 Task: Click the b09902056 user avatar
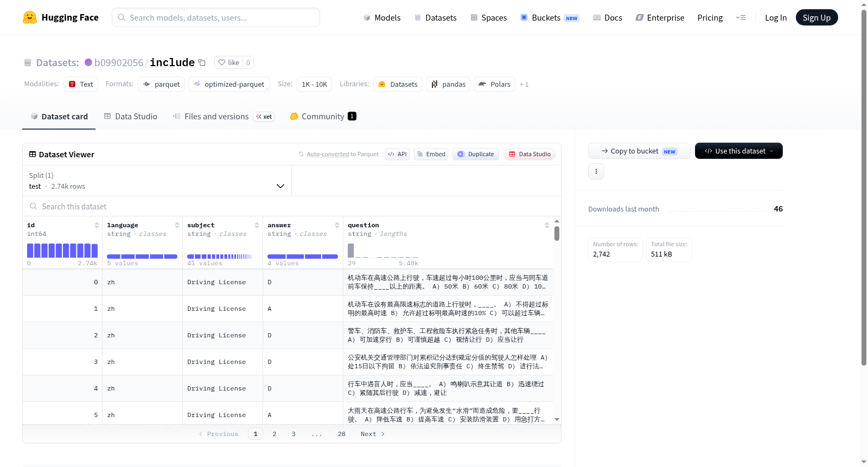(88, 62)
